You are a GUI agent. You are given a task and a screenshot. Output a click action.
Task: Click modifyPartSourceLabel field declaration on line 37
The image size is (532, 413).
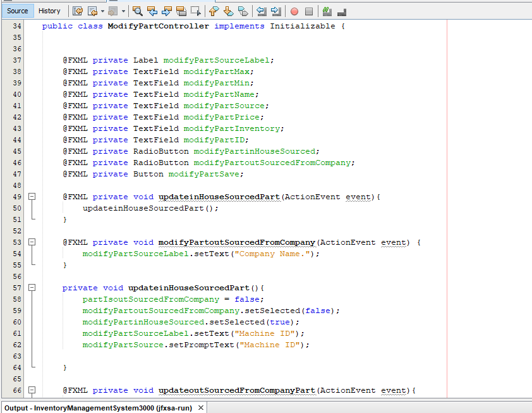[x=217, y=61]
